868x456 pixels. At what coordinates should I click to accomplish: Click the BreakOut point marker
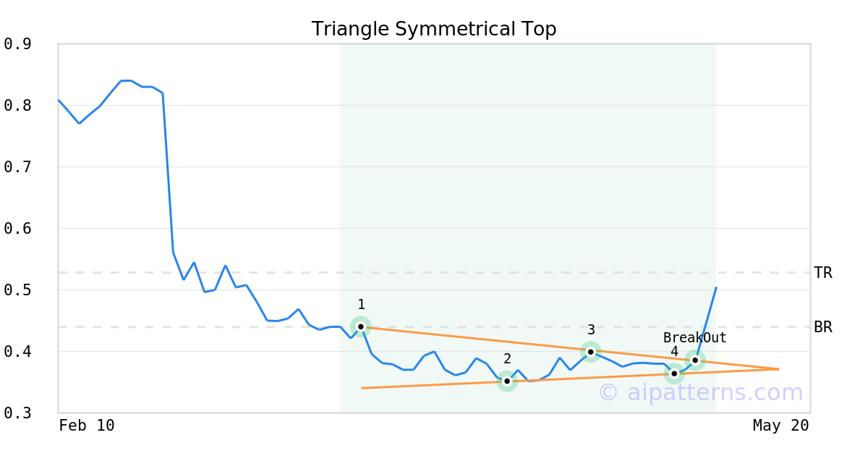tap(695, 360)
